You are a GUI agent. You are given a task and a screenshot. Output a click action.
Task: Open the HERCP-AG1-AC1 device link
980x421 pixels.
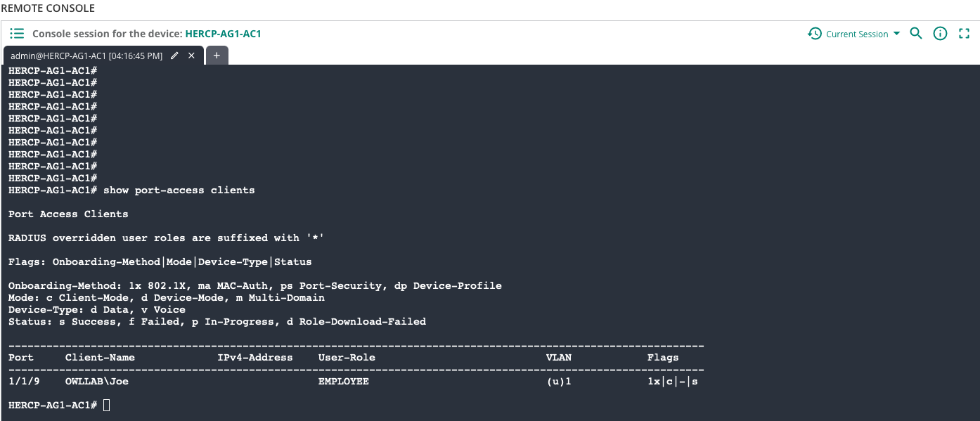click(223, 34)
